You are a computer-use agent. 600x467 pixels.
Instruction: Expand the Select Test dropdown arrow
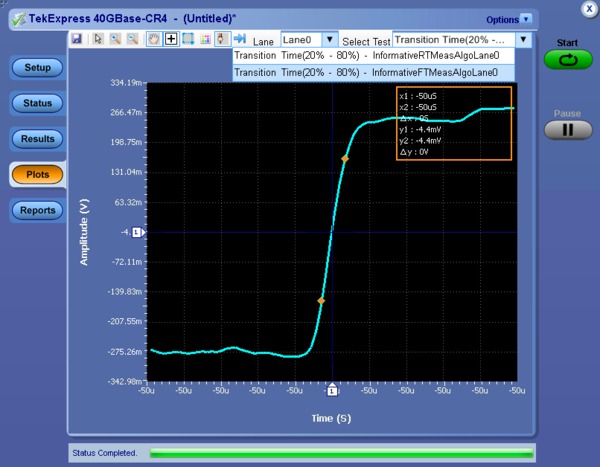522,39
